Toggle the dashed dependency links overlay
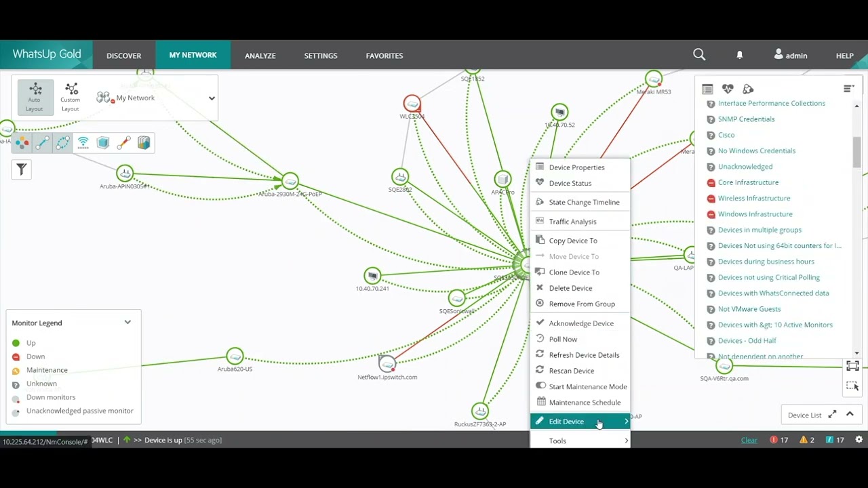The image size is (868, 488). pyautogui.click(x=62, y=142)
